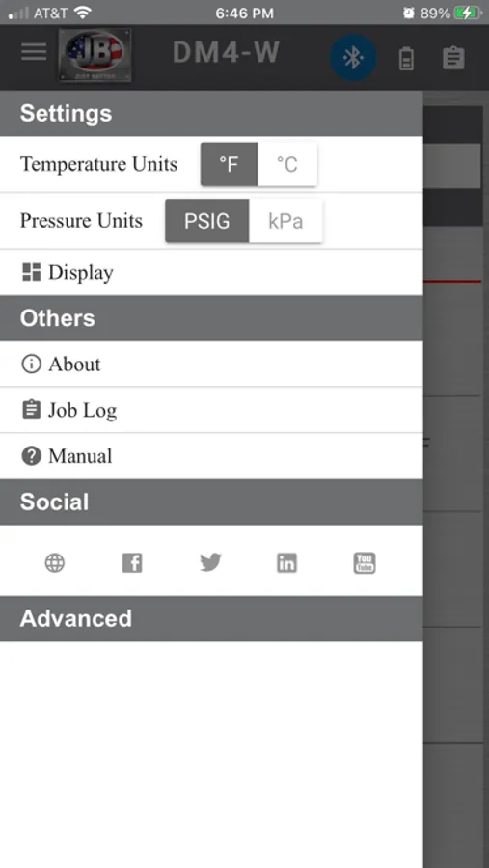
Task: Select PSIG pressure unit
Action: point(207,221)
